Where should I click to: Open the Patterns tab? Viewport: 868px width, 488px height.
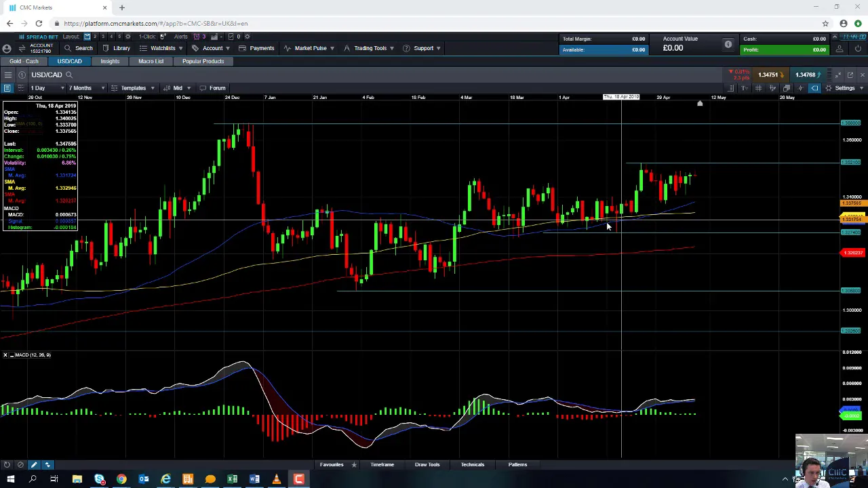[x=517, y=465]
